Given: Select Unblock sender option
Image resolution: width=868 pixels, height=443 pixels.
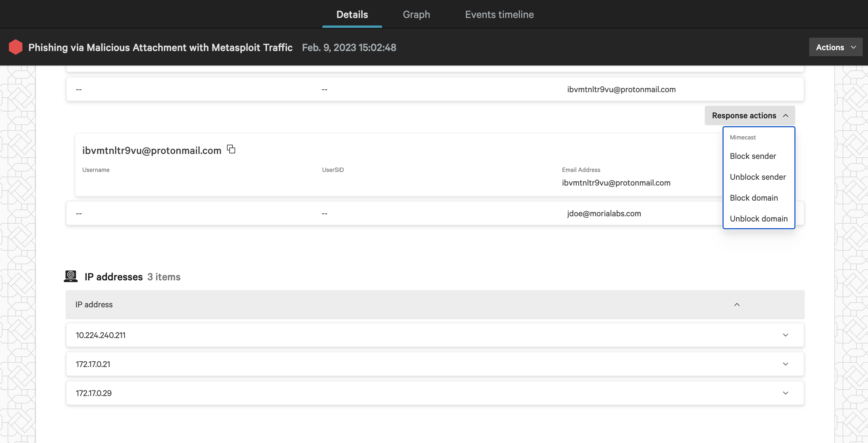Looking at the screenshot, I should pyautogui.click(x=758, y=177).
